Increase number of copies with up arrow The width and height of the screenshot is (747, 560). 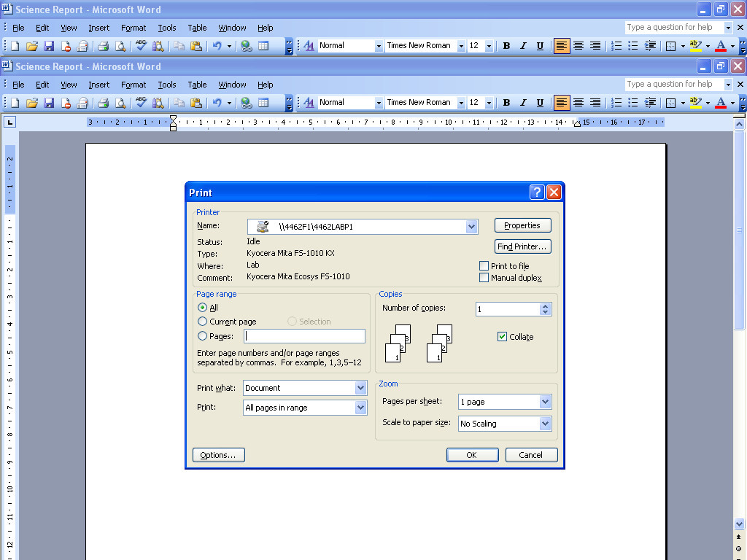[546, 306]
